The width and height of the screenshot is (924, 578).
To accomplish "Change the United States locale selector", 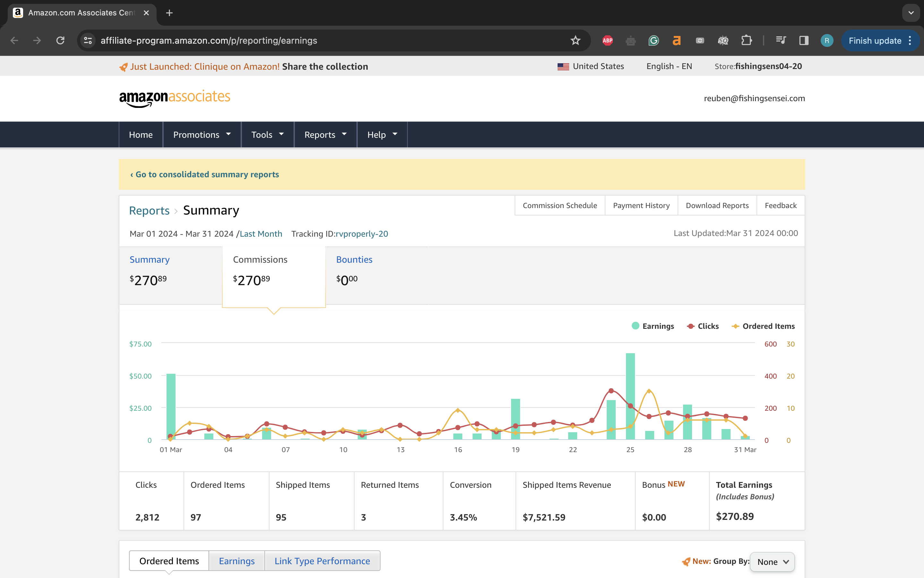I will (591, 66).
